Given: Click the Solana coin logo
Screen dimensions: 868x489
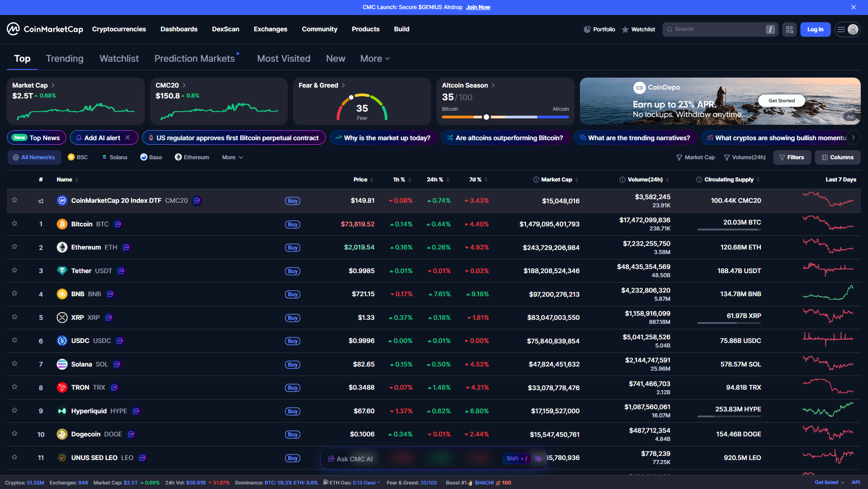Looking at the screenshot, I should pos(62,364).
